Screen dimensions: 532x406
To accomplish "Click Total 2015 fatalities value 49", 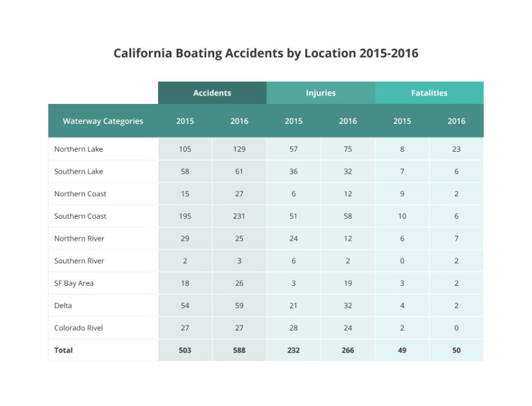I will pos(402,350).
